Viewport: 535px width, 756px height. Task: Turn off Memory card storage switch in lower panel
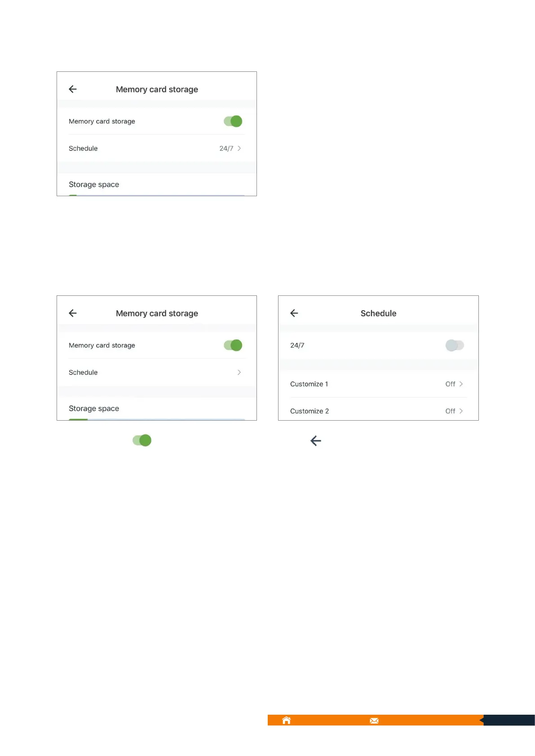click(233, 345)
